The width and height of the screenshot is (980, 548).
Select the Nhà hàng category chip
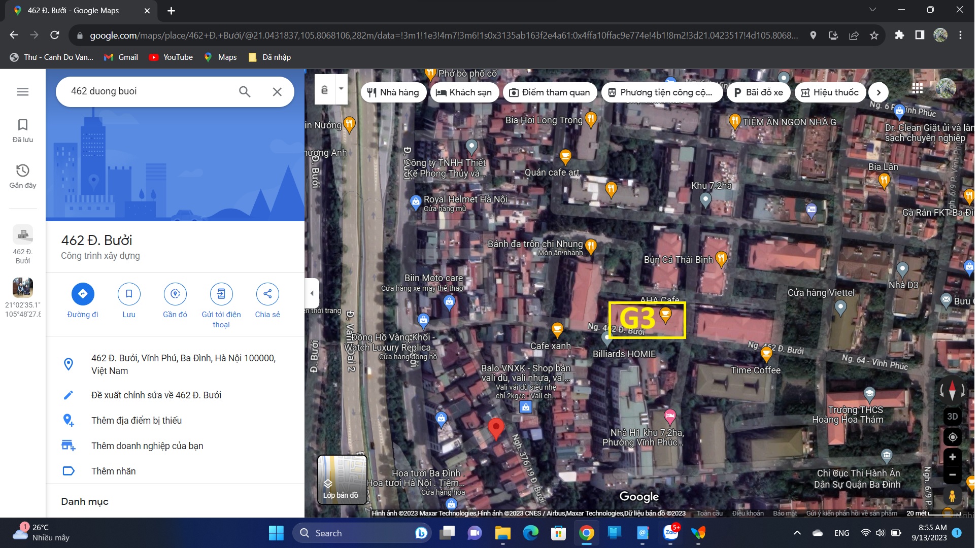click(393, 92)
